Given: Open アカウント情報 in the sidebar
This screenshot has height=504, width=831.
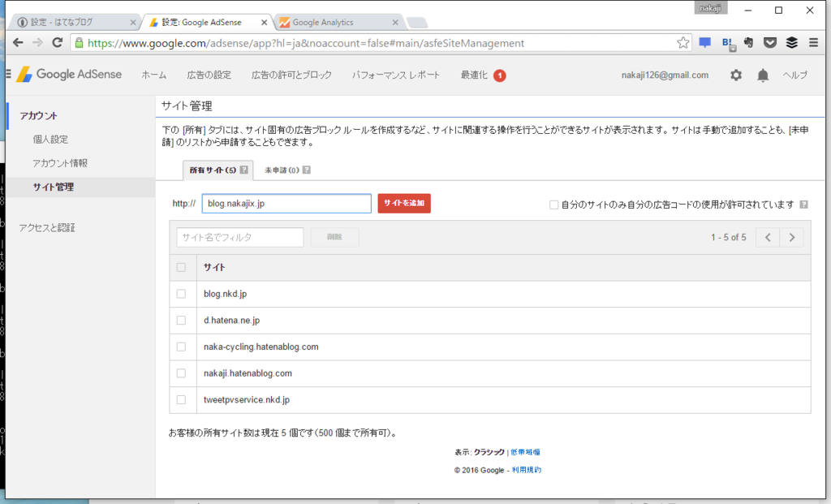Looking at the screenshot, I should coord(60,163).
